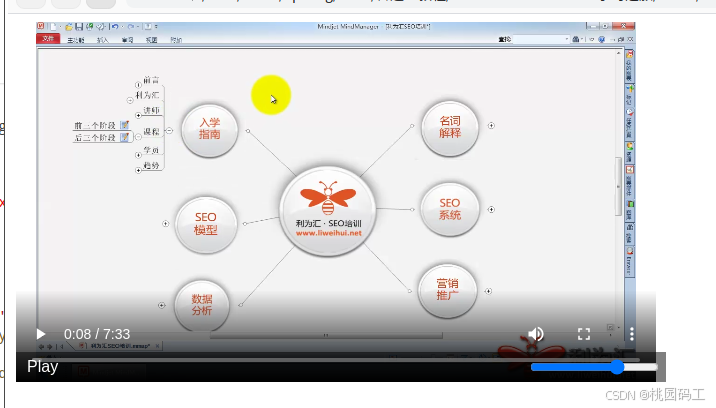Select the 课程 subtopic text

coord(152,132)
